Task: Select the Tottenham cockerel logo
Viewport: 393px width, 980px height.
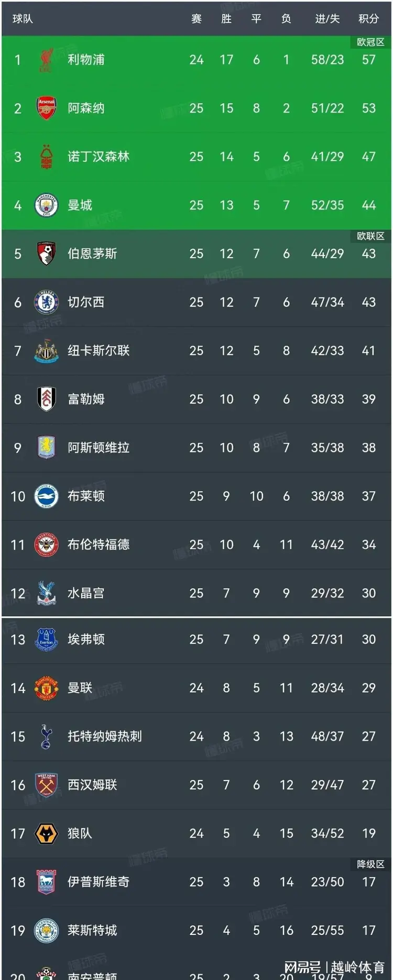Action: [x=46, y=736]
